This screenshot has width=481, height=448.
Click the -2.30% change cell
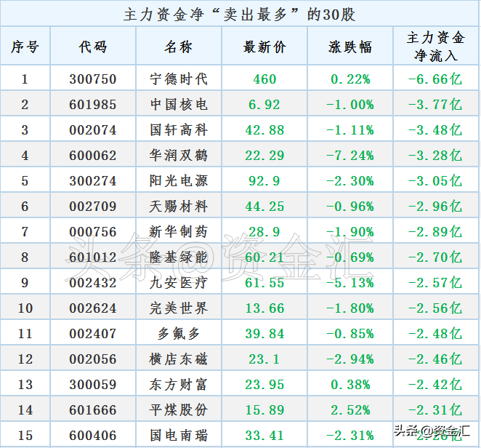[x=350, y=181]
